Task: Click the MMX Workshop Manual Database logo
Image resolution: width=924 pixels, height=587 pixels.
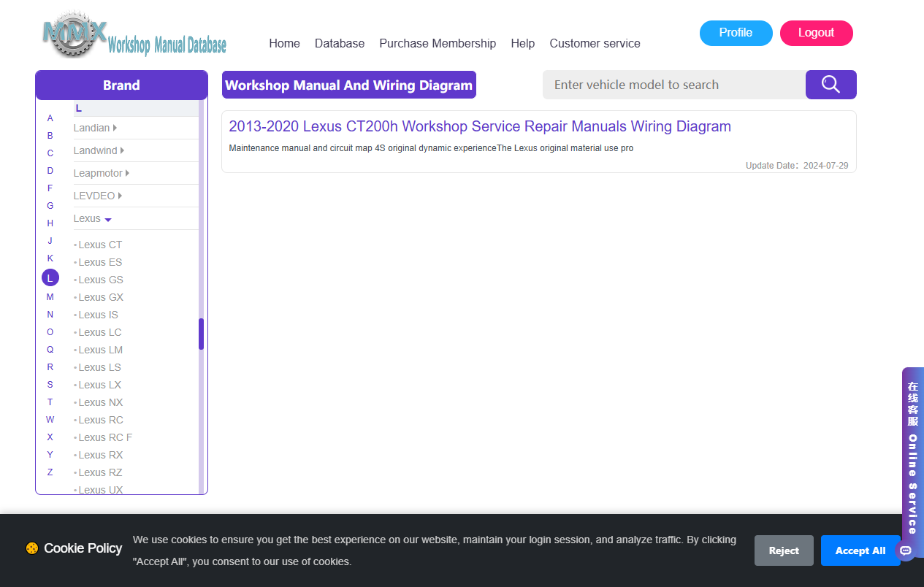Action: point(134,35)
